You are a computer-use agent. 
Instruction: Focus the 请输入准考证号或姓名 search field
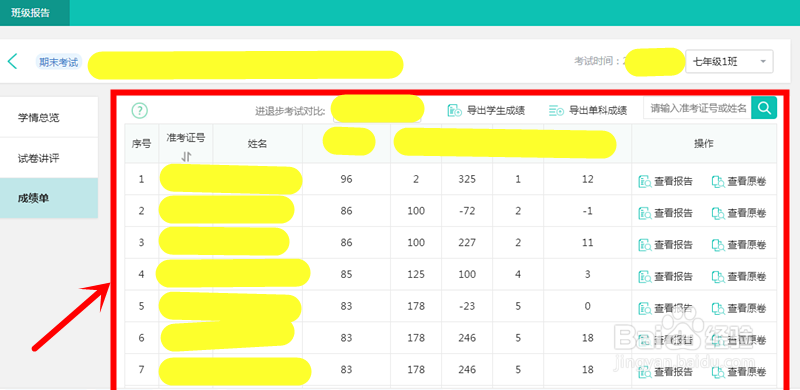[x=697, y=108]
